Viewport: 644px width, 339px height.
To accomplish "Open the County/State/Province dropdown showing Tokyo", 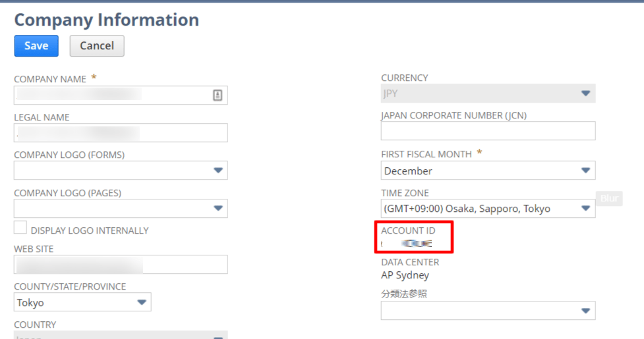I will click(x=82, y=302).
